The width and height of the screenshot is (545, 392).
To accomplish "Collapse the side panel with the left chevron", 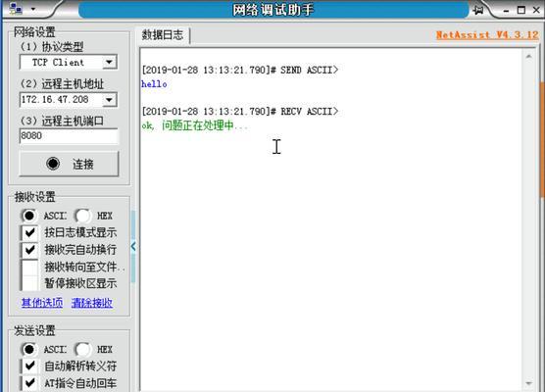I will click(x=133, y=247).
